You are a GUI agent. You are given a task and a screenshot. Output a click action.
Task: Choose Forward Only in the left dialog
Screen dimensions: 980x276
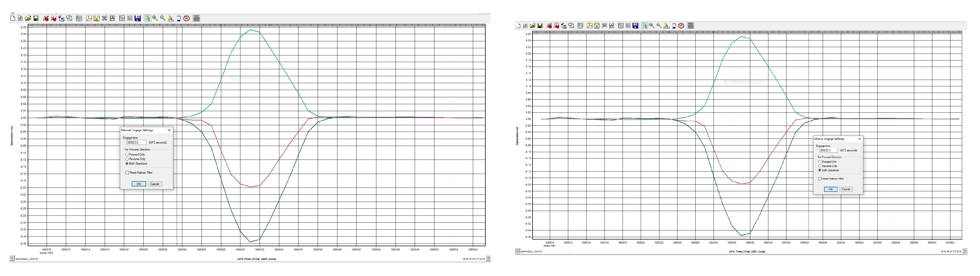click(127, 155)
